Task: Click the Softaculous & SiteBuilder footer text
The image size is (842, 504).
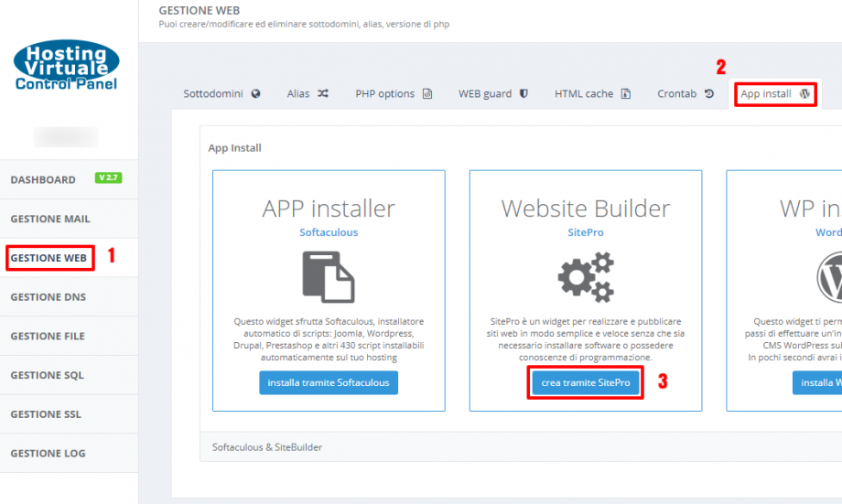Action: tap(267, 447)
